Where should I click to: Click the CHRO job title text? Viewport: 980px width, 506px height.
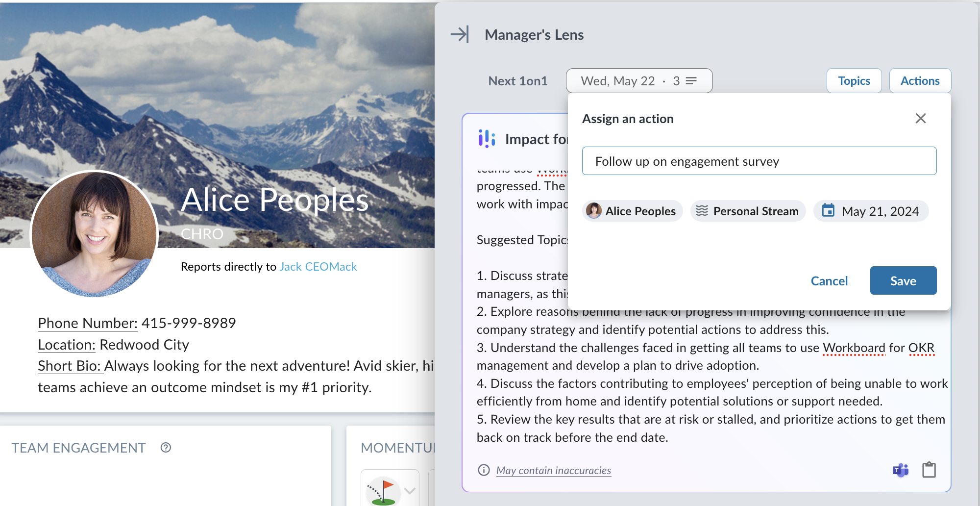tap(202, 234)
